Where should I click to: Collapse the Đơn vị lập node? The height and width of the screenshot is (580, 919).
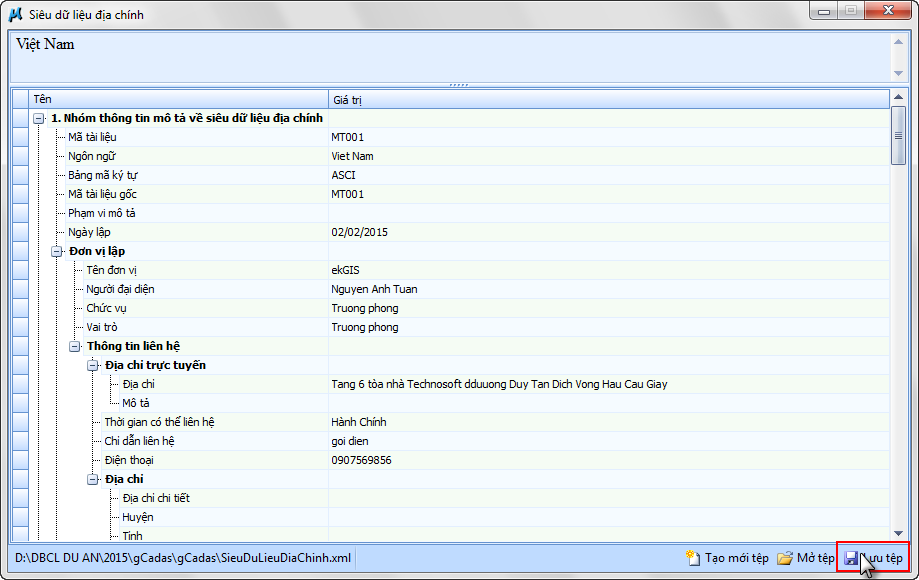tap(57, 251)
